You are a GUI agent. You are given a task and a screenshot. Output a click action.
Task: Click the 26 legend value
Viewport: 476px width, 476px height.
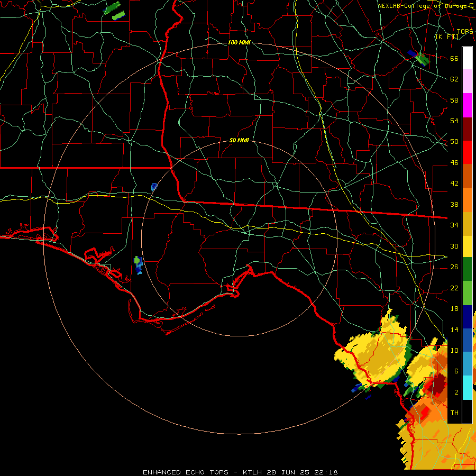click(x=454, y=267)
